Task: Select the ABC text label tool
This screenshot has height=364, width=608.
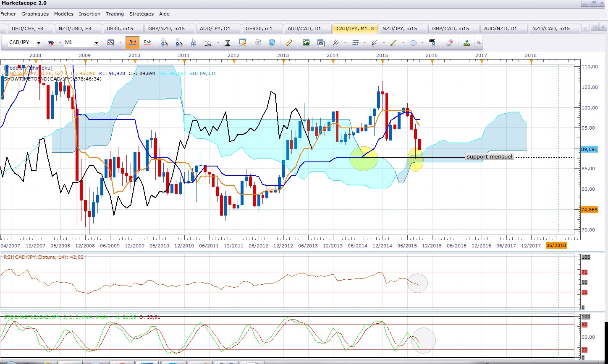Action: pos(432,43)
